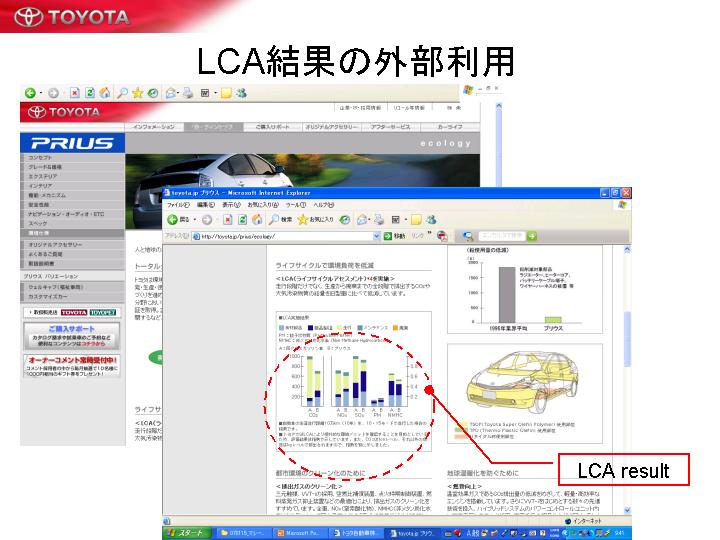Open ツール(T) menu in front window

click(x=296, y=205)
